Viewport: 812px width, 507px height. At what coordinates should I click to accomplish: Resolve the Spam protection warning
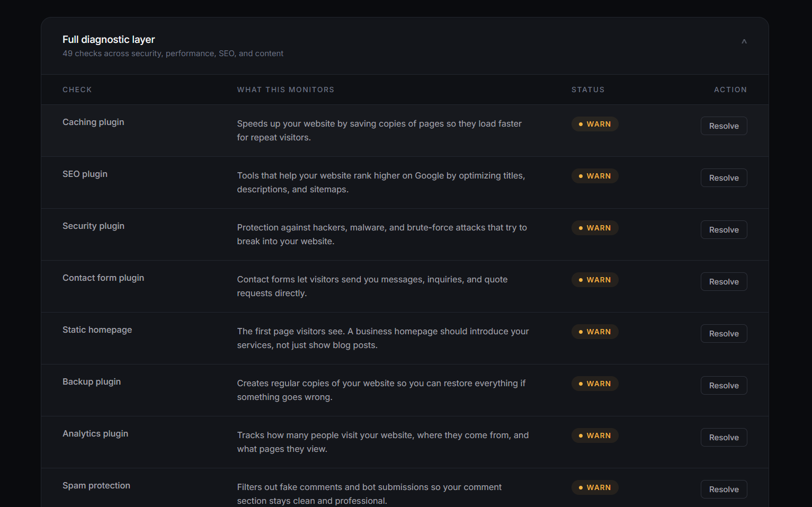coord(724,489)
